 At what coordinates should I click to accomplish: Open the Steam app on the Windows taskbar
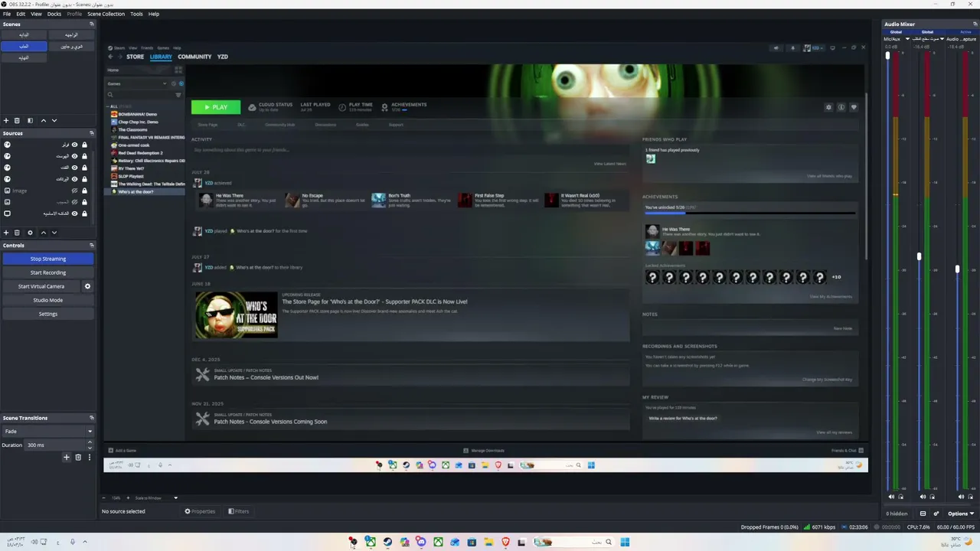pos(387,543)
